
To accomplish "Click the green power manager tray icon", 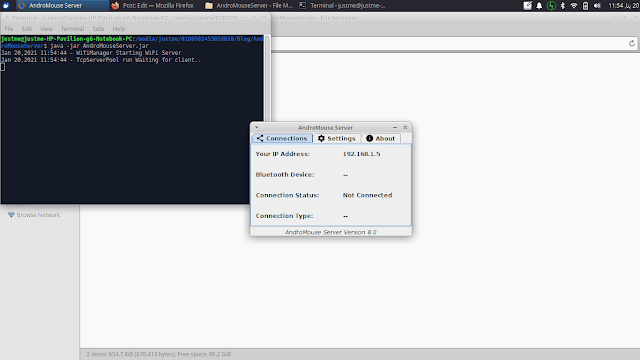I will tap(551, 5).
